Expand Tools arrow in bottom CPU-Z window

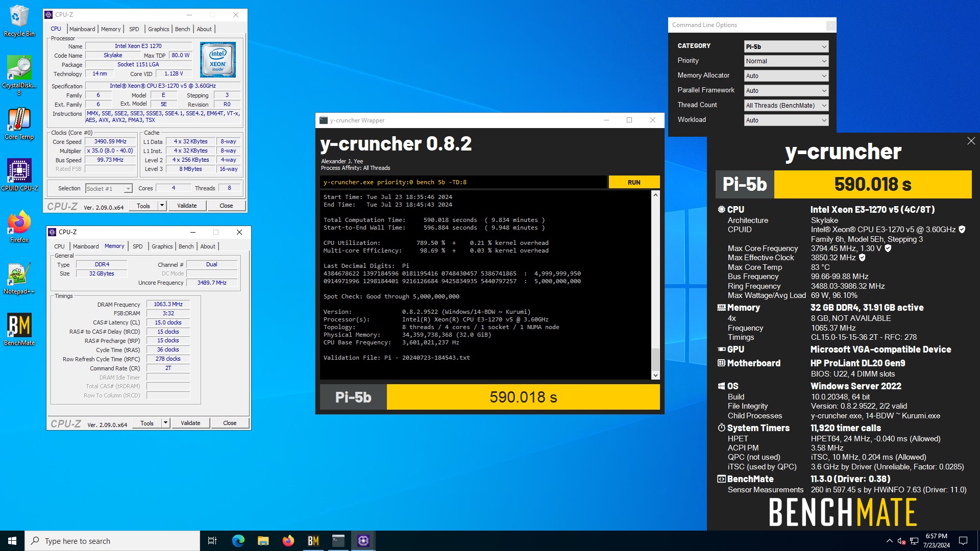166,423
